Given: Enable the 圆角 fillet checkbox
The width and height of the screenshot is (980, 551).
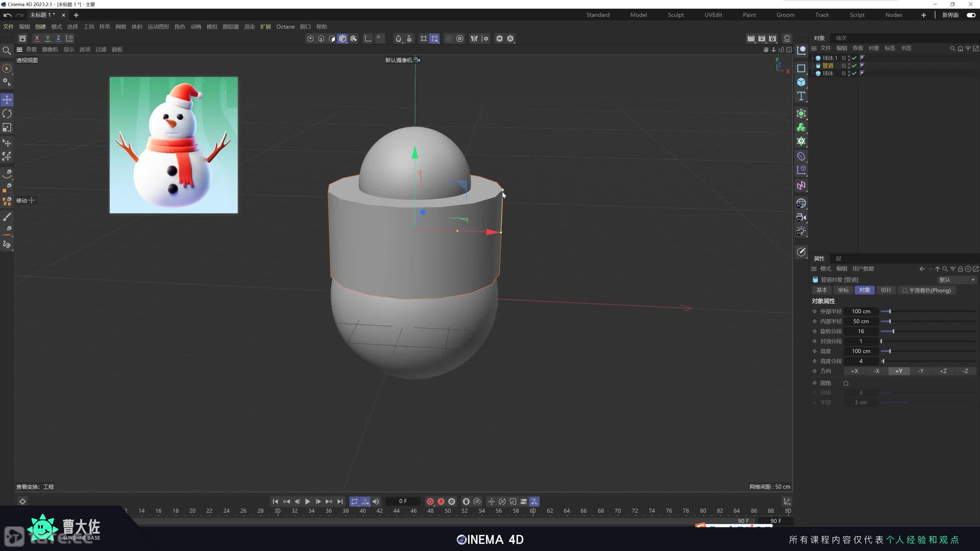Looking at the screenshot, I should pos(846,383).
